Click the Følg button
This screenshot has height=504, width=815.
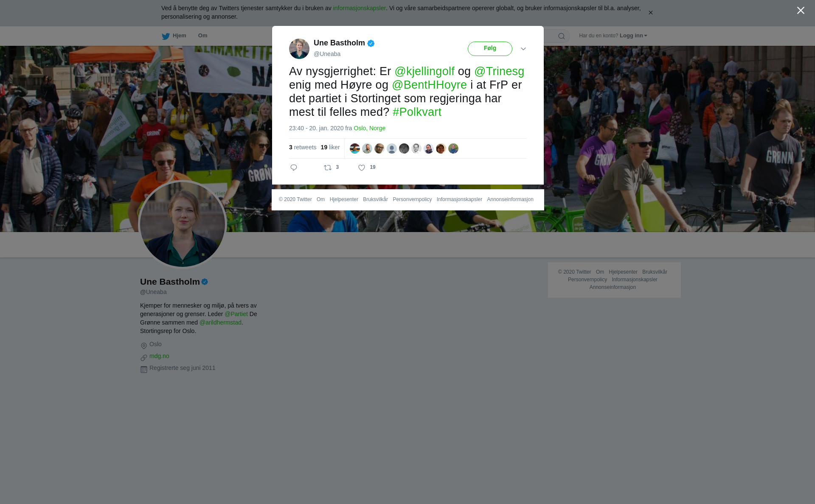pos(490,49)
